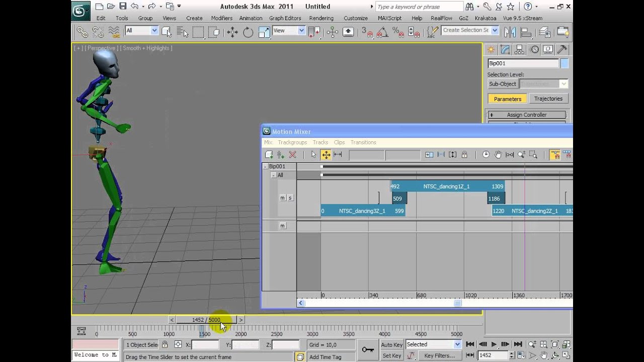Expand the Assign Controller rollout

coord(526,115)
